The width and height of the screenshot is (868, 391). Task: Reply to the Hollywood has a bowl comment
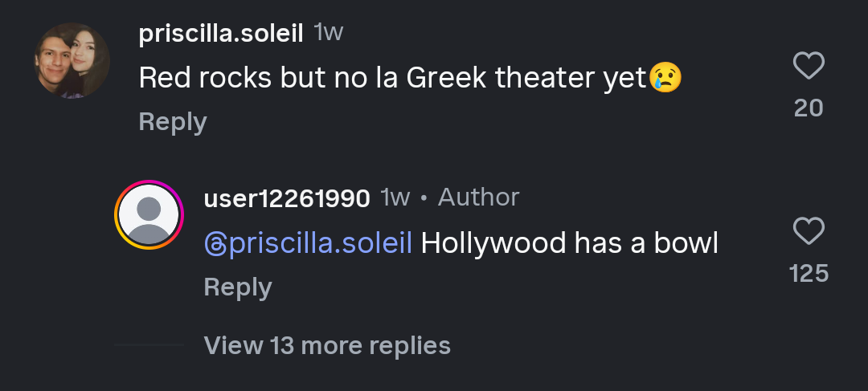238,287
